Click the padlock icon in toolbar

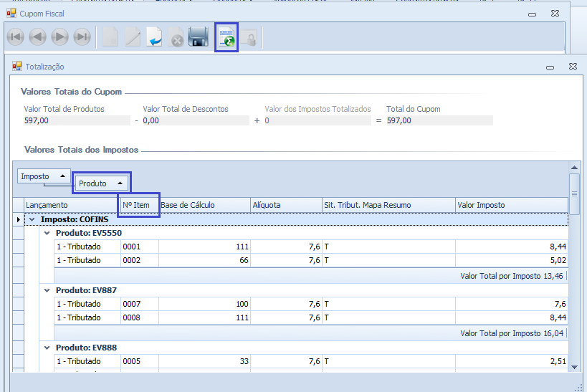pos(249,38)
